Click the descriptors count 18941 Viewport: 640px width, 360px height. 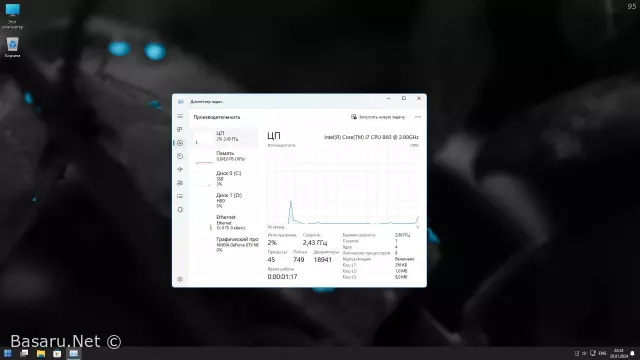322,260
